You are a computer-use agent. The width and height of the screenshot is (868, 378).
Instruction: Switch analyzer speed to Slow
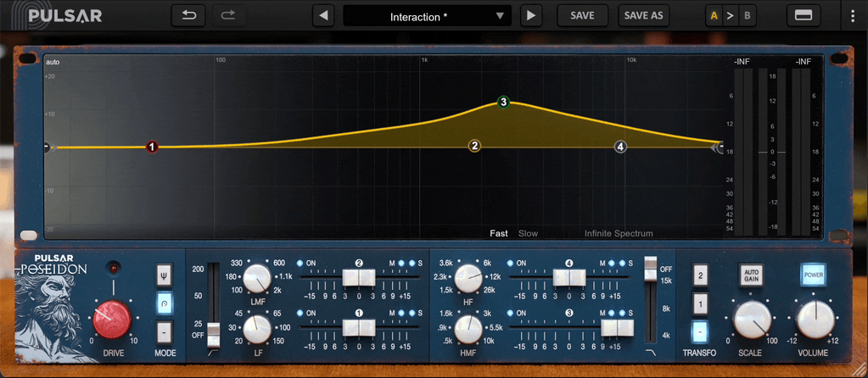coord(528,233)
